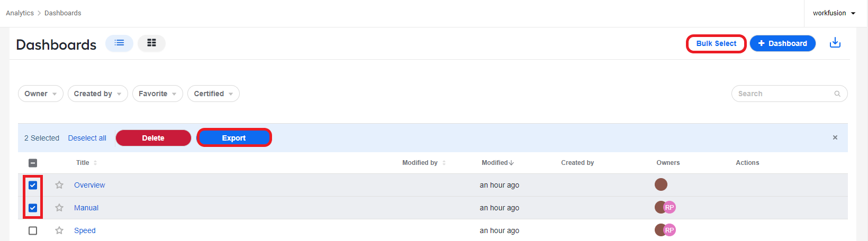Switch to card grid view icon
The height and width of the screenshot is (241, 868).
[151, 43]
